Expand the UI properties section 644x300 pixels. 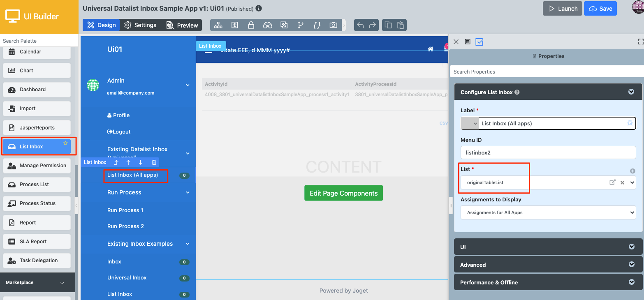(x=631, y=247)
